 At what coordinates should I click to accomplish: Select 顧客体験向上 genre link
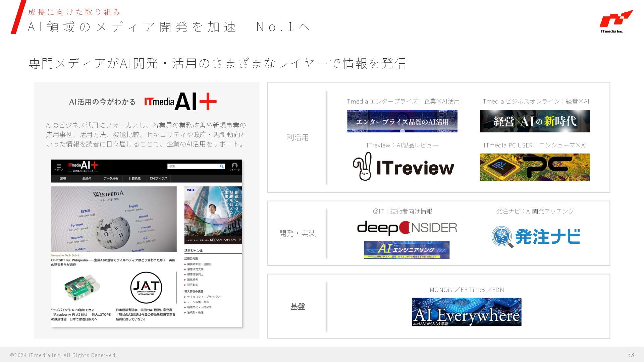tap(195, 275)
